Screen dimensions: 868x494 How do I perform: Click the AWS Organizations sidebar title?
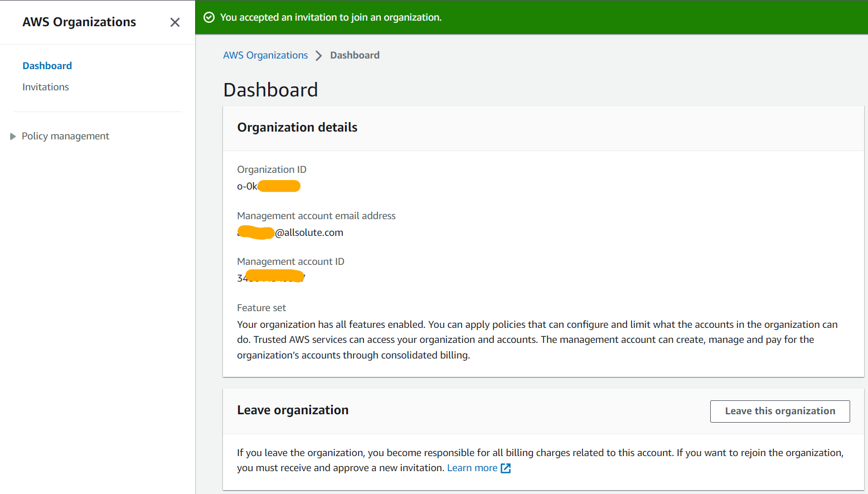(79, 22)
